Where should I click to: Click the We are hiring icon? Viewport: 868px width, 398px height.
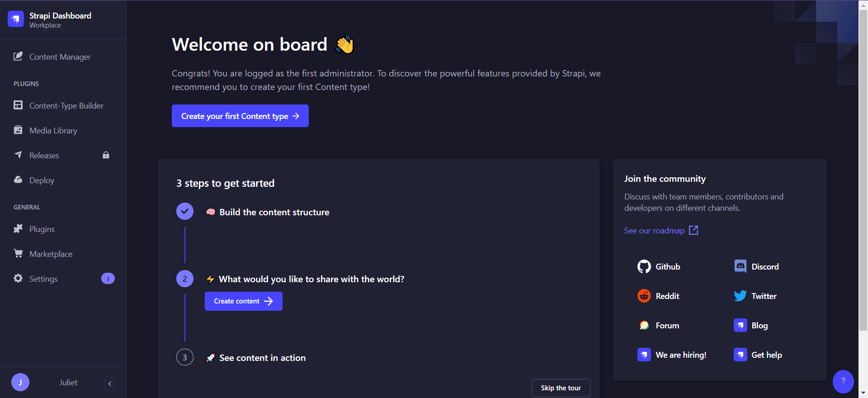644,355
